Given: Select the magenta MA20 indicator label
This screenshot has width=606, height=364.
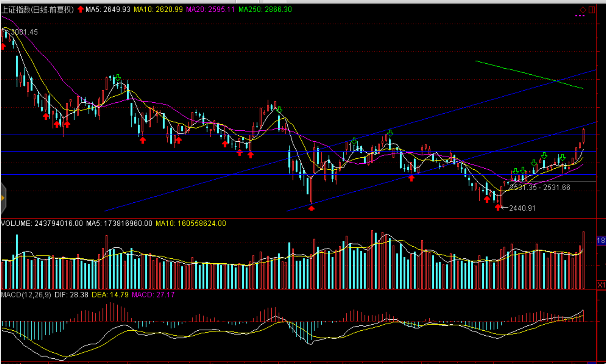Looking at the screenshot, I should tap(210, 10).
